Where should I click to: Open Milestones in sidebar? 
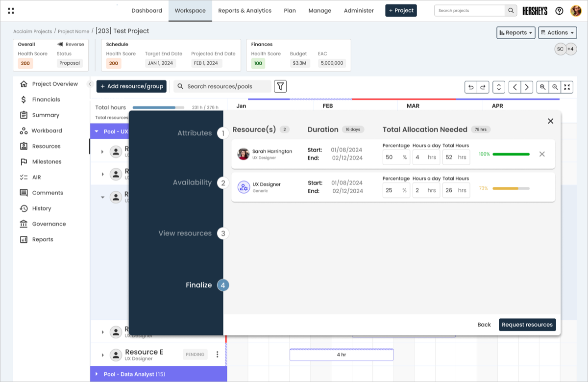coord(41,162)
